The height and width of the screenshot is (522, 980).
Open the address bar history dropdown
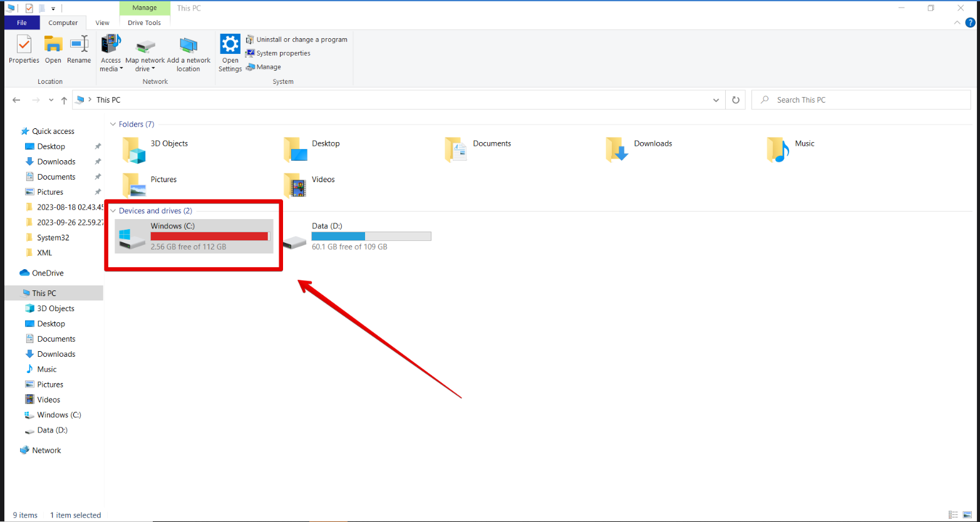click(x=716, y=100)
